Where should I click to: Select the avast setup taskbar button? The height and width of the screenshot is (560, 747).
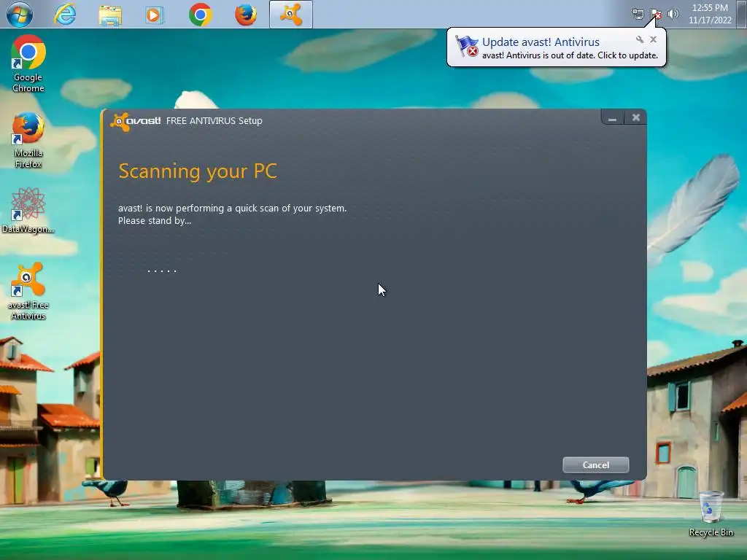291,15
